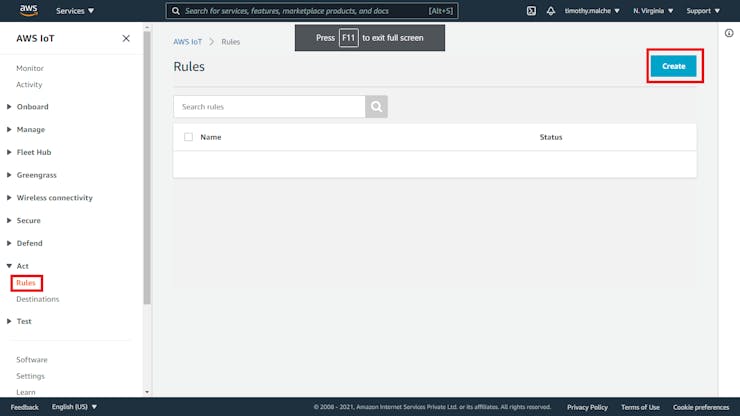Collapse the Act section

point(18,266)
